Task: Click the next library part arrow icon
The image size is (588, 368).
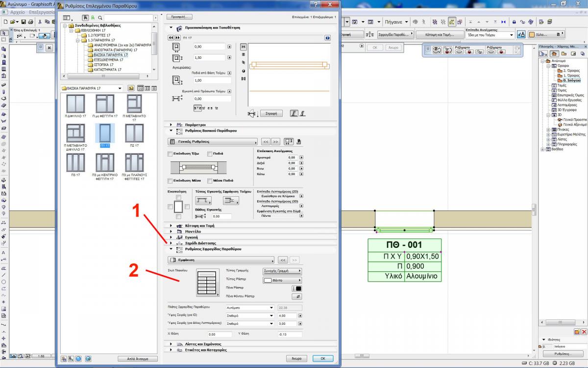Action: tap(178, 38)
